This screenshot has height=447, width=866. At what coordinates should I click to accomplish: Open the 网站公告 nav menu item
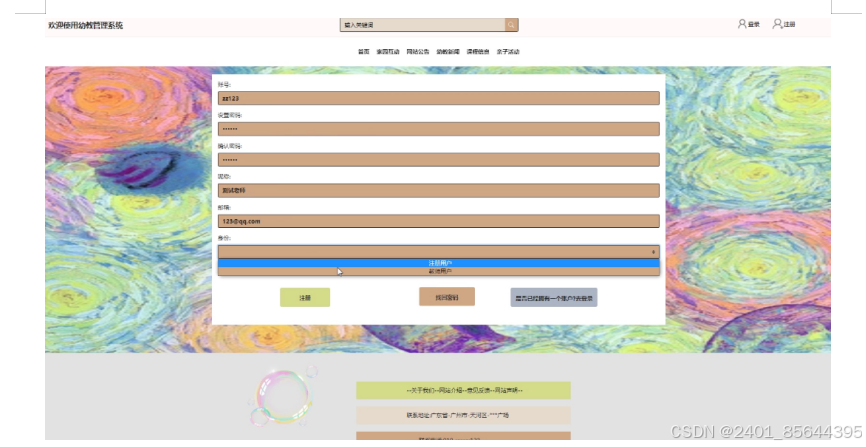tap(418, 51)
